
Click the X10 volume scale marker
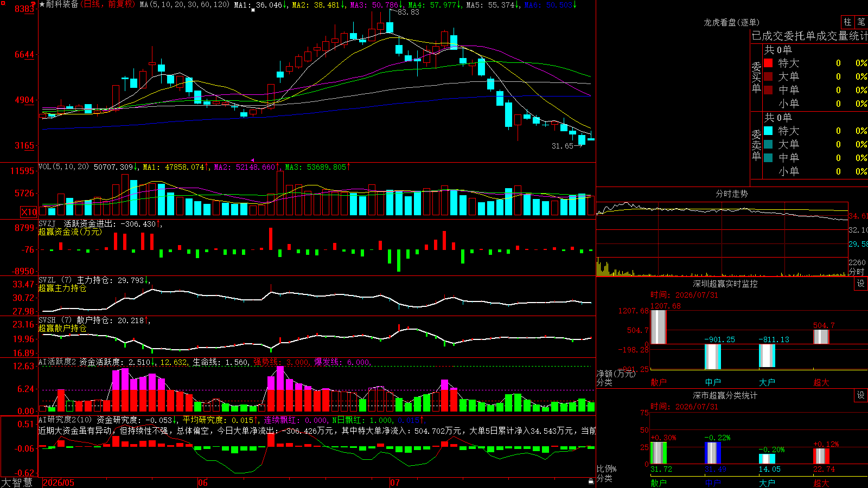(x=29, y=212)
